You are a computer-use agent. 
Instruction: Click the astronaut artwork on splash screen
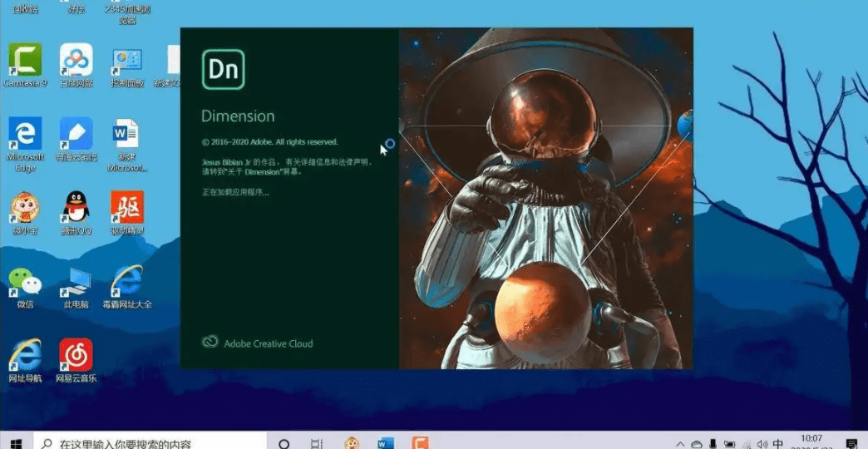(545, 198)
